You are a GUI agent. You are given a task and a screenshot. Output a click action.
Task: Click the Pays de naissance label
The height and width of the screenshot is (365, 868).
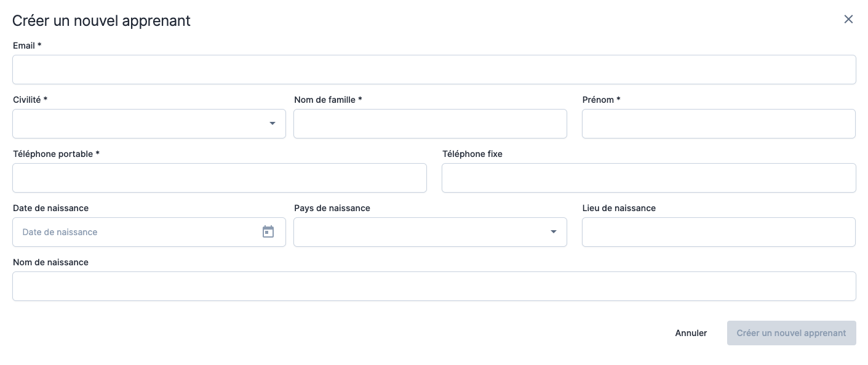click(332, 208)
